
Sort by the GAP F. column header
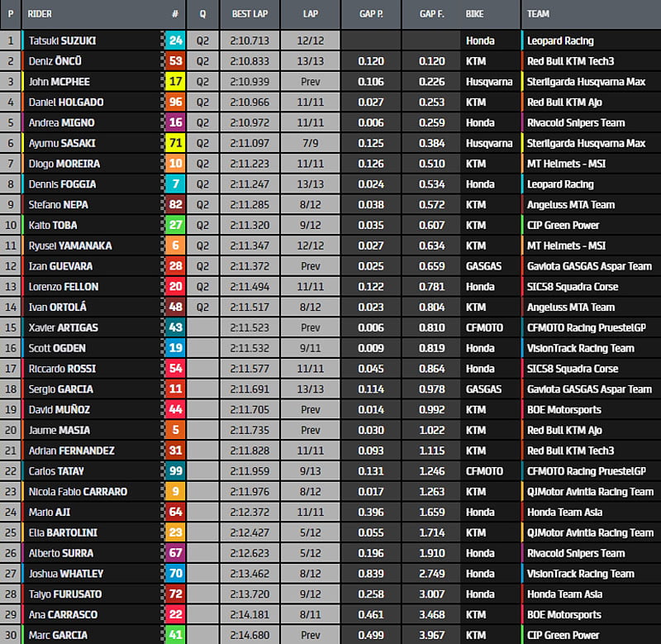pyautogui.click(x=432, y=14)
